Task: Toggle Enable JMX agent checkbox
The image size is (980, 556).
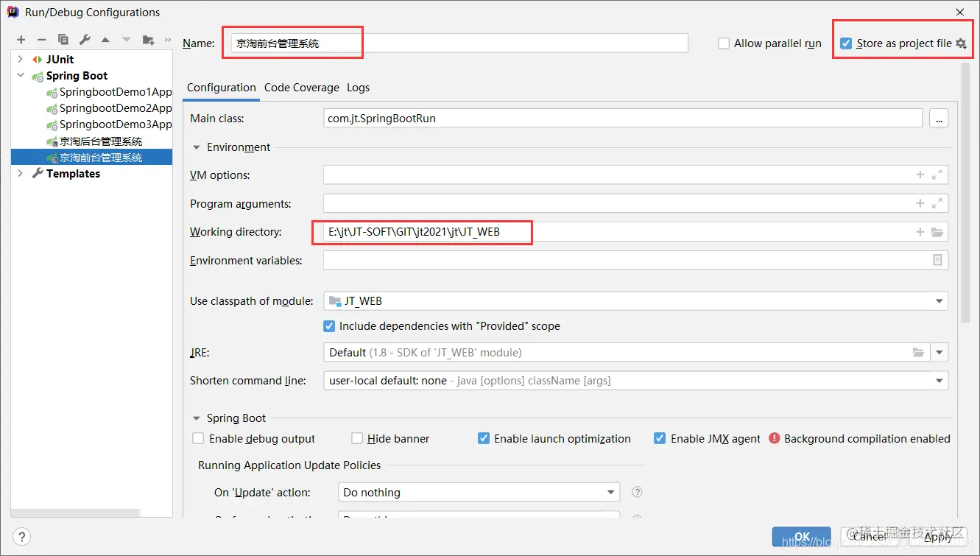Action: [660, 438]
